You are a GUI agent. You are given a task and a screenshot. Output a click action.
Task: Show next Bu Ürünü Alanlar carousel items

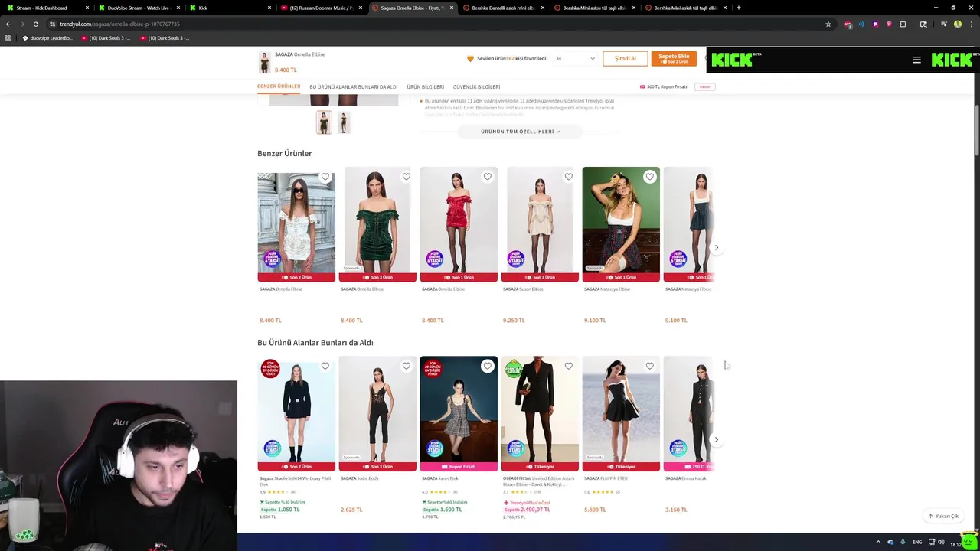pos(717,439)
